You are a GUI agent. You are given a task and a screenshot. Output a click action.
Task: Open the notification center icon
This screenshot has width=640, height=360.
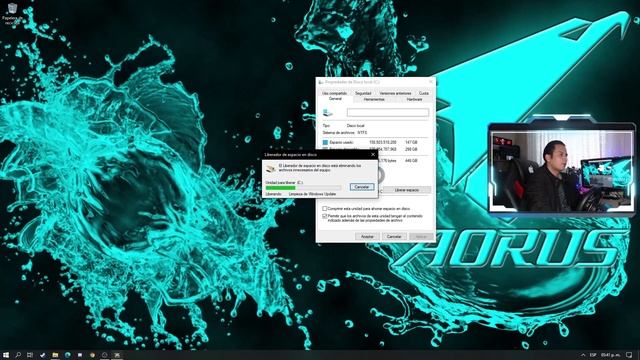629,355
